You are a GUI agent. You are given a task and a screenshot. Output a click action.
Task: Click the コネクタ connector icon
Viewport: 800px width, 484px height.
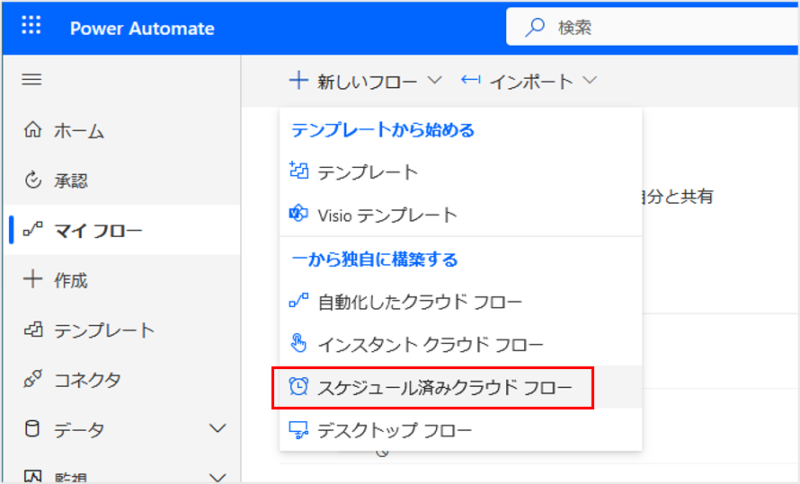pos(32,380)
